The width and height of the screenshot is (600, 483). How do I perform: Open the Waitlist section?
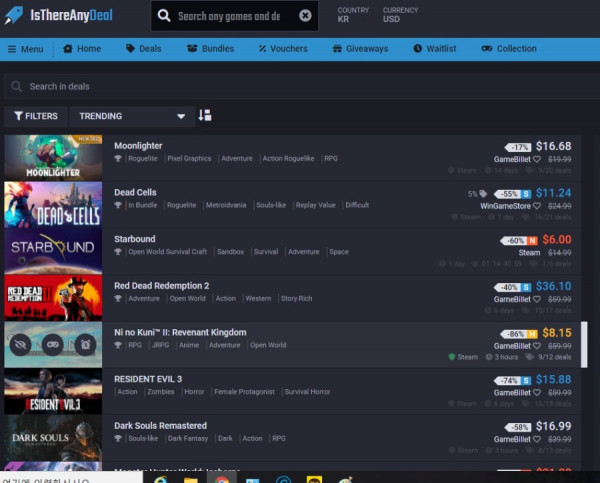pos(435,49)
